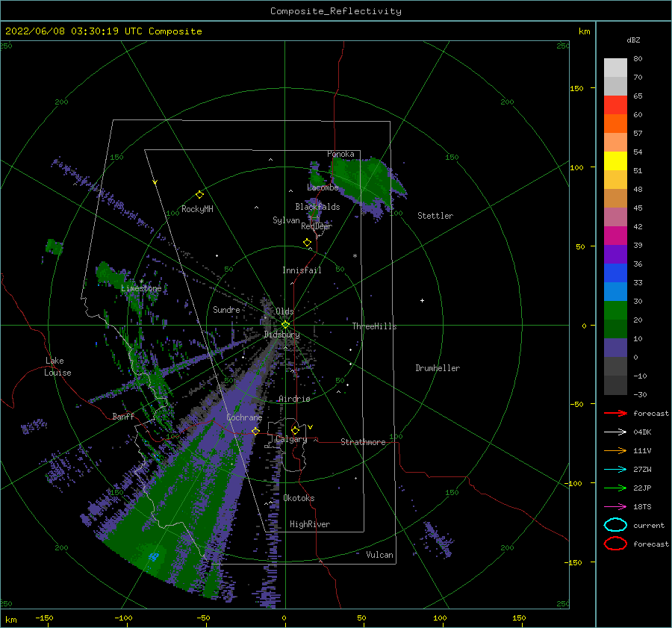This screenshot has width=672, height=628.
Task: Click the Blackfalds city label
Action: point(317,207)
